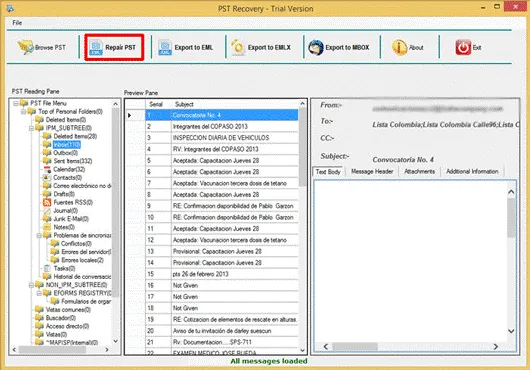Click the row selector arrow for message 1
This screenshot has height=370, width=530.
pyautogui.click(x=129, y=116)
